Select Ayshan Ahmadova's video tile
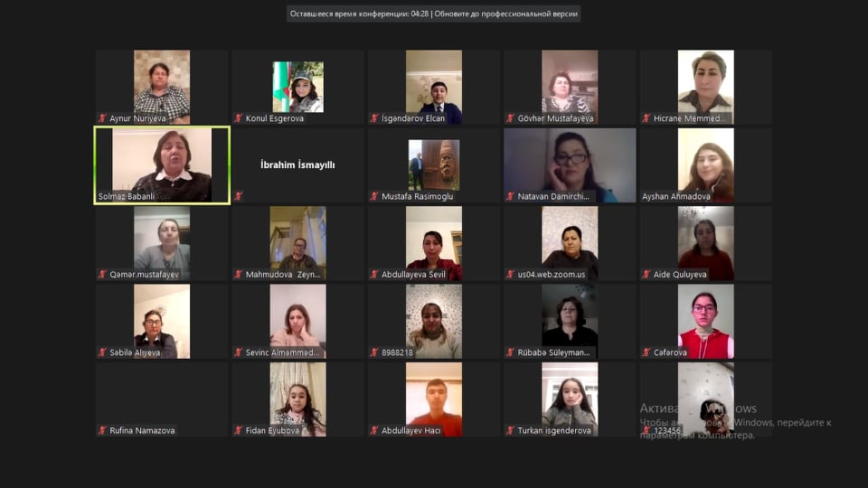 [x=705, y=163]
